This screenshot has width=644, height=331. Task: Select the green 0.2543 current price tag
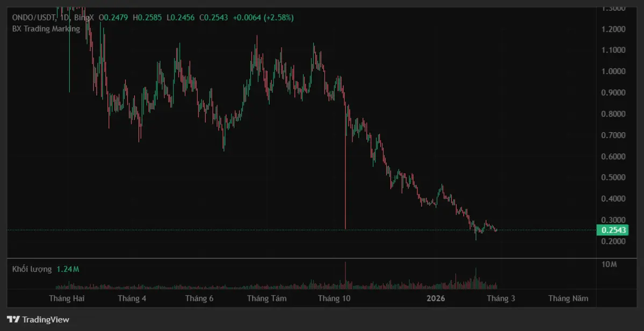[612, 230]
